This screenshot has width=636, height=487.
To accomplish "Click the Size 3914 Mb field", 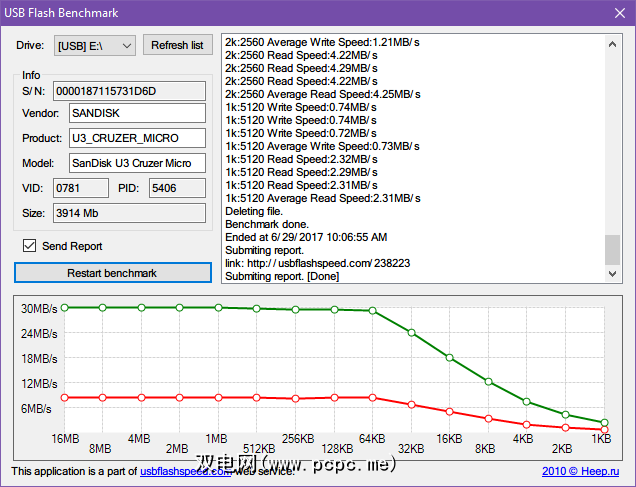I will (x=129, y=213).
